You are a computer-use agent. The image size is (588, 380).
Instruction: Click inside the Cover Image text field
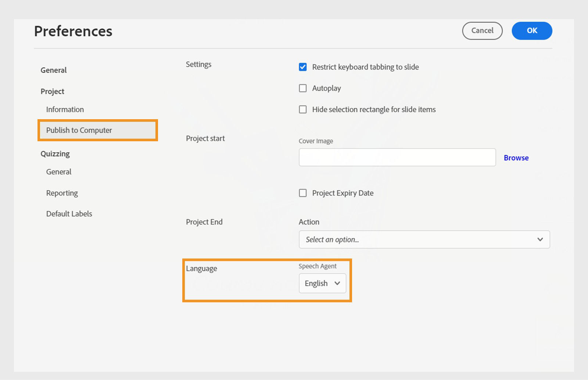(x=397, y=157)
